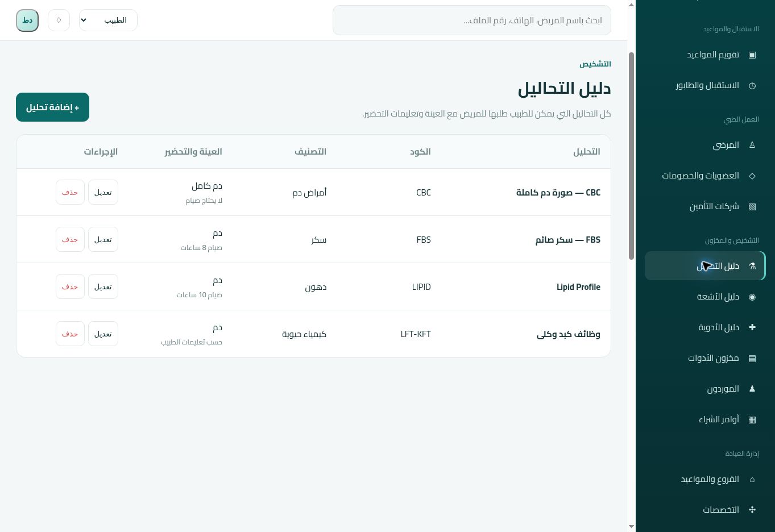Click the أوامر الشراء grid icon
Image resolution: width=775 pixels, height=532 pixels.
pyautogui.click(x=752, y=419)
